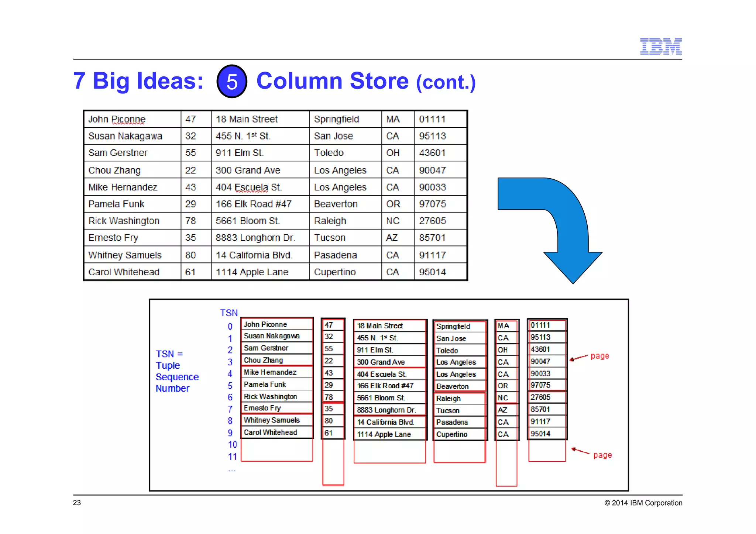Viewport: 756px width, 534px height.
Task: Click TSN index '11' in the diagram
Action: coord(232,457)
